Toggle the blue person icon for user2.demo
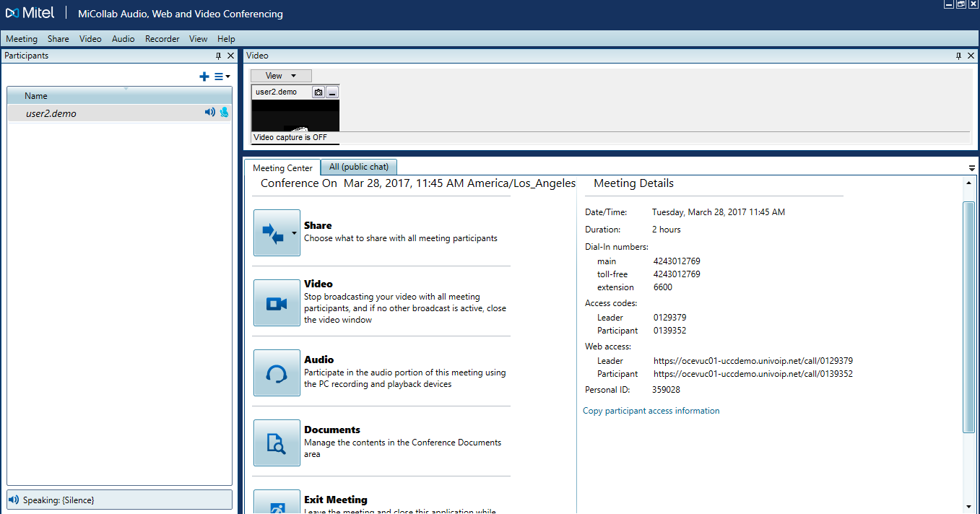 (x=224, y=113)
